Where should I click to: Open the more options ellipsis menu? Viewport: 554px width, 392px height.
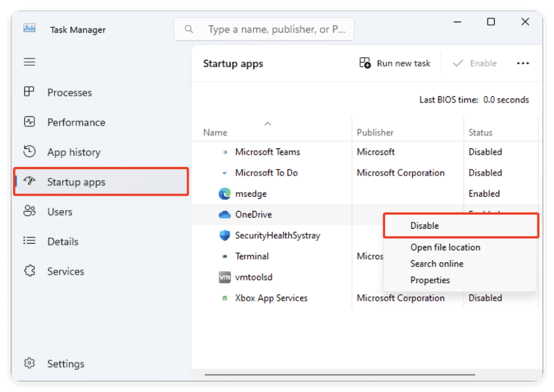pos(522,63)
